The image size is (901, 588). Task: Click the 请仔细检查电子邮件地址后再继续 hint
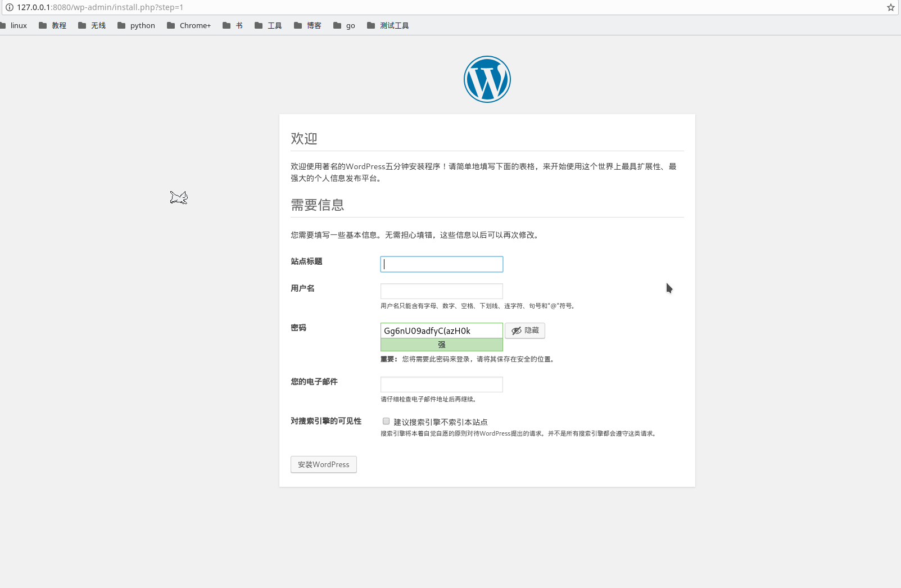[x=429, y=399]
